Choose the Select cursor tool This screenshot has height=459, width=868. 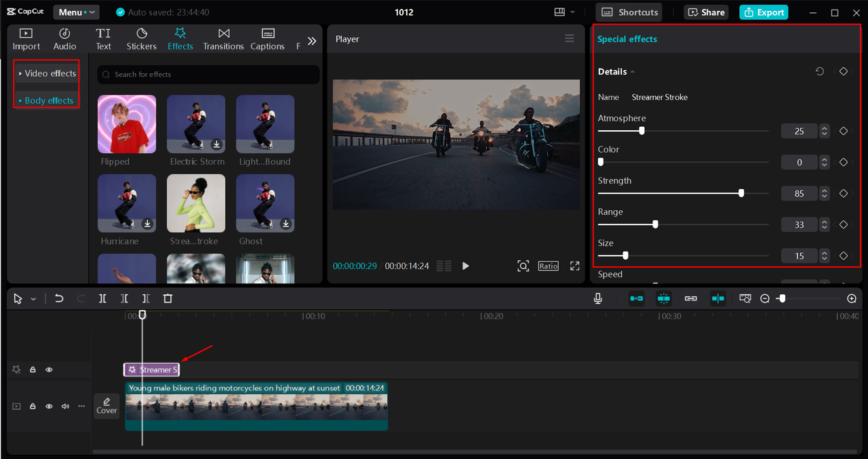click(18, 299)
